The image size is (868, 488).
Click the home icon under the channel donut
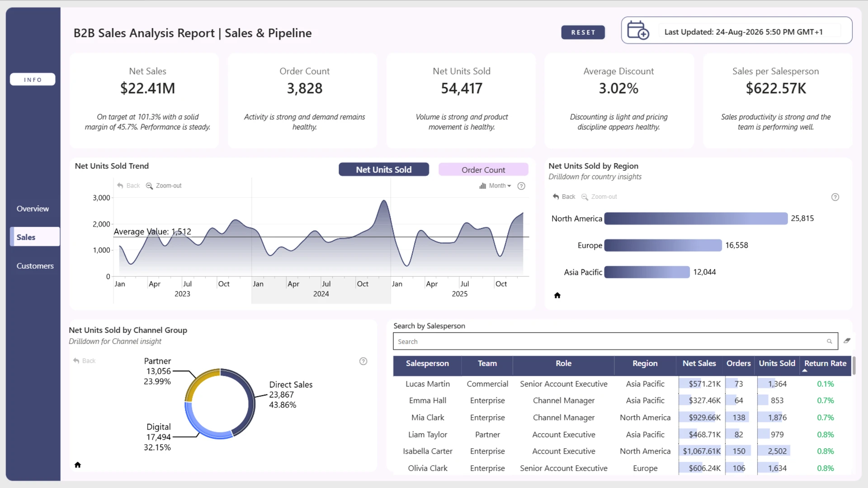78,465
